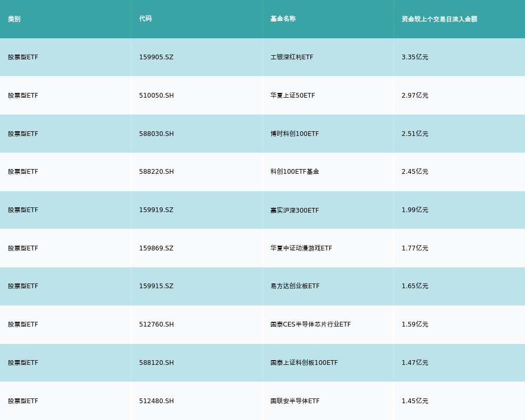This screenshot has height=420, width=525.
Task: Select fund name 博时科创100ETF
Action: (295, 134)
